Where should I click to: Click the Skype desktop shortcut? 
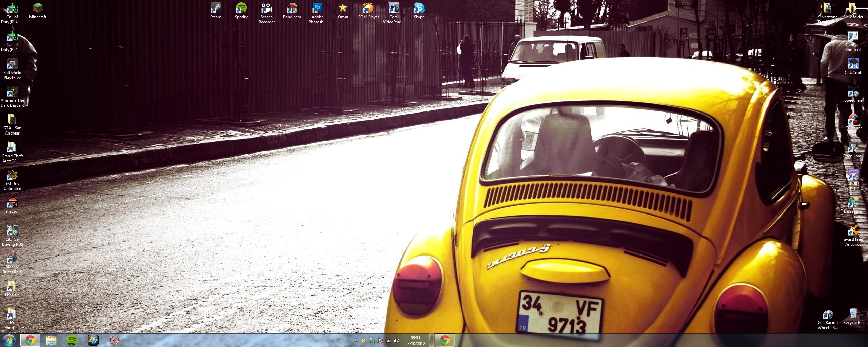pos(419,11)
